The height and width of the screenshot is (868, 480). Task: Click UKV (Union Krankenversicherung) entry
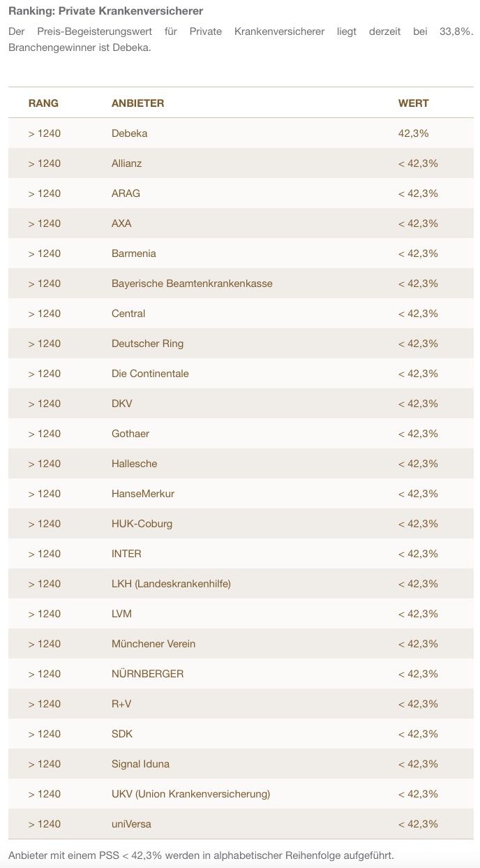(x=190, y=794)
